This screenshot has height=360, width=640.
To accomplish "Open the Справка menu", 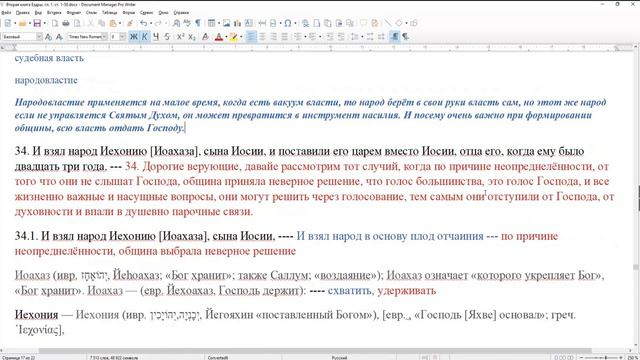I will click(181, 13).
